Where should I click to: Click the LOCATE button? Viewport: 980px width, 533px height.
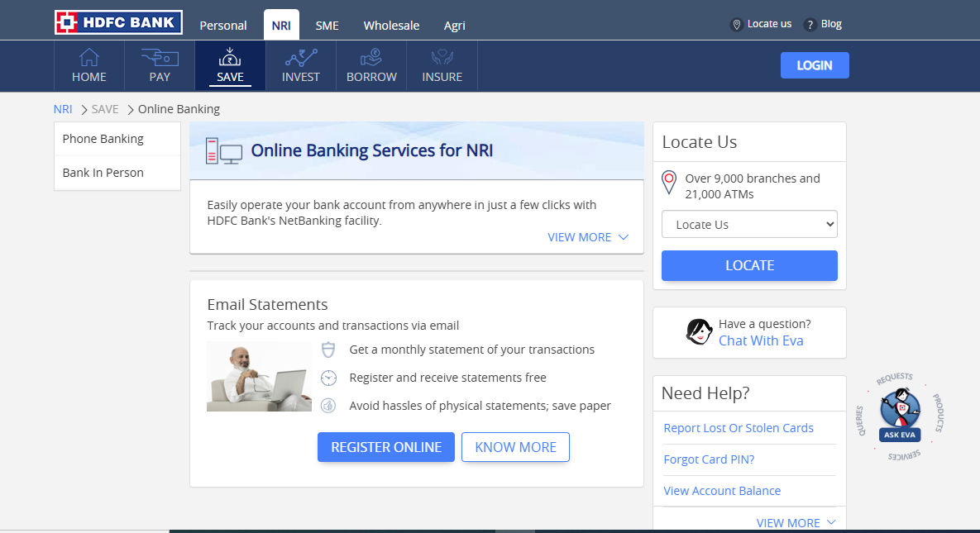tap(749, 265)
